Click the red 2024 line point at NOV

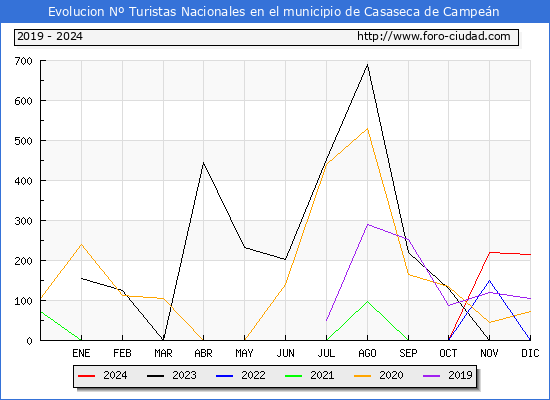pyautogui.click(x=489, y=252)
